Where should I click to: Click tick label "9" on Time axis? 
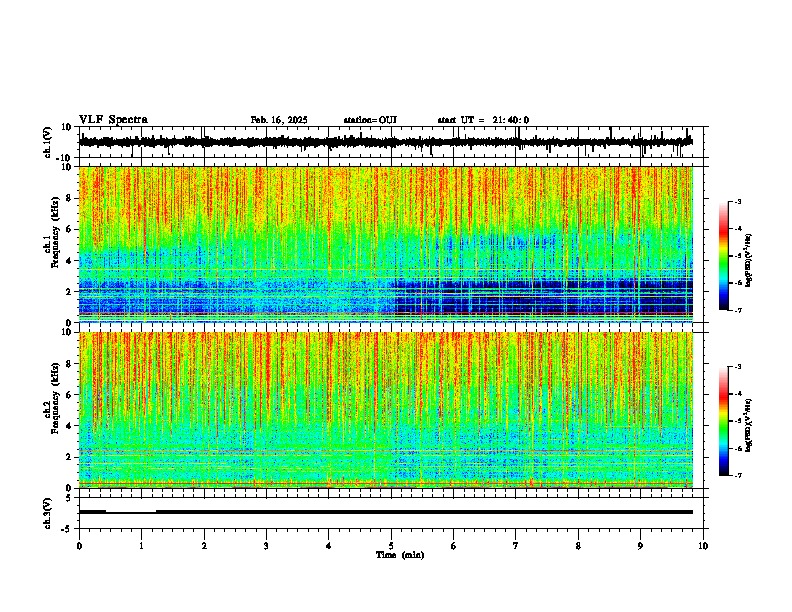click(640, 546)
